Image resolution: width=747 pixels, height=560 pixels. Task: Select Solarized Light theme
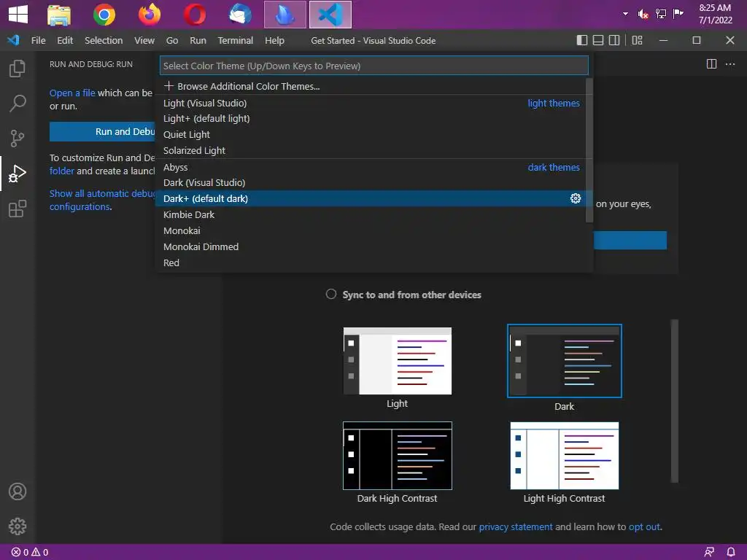point(372,150)
